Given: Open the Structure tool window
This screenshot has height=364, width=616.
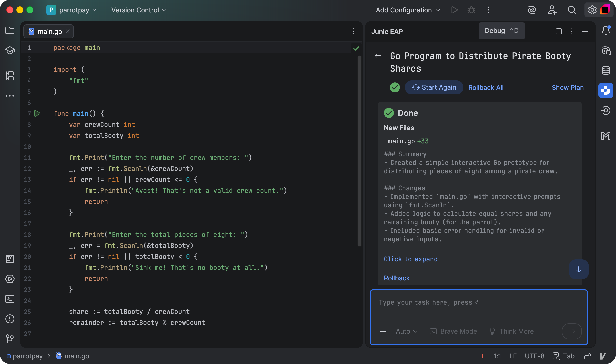Looking at the screenshot, I should click(x=10, y=76).
